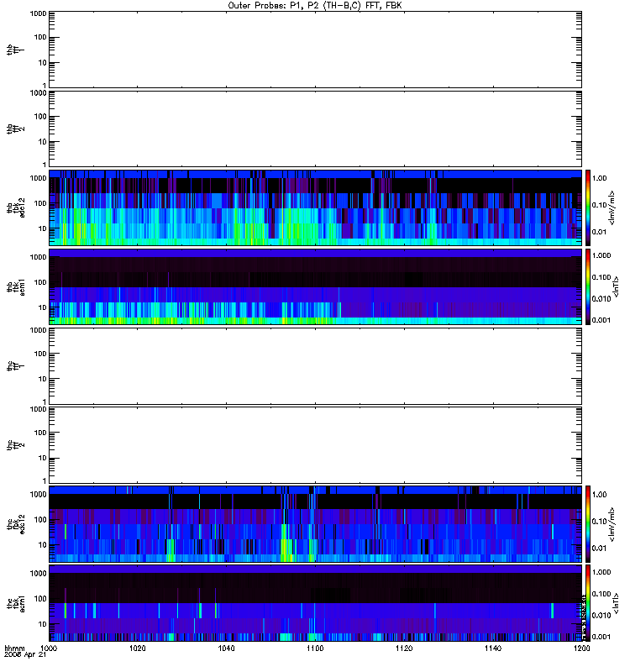
Task: Click the 1000 y-axis tick of thc fff 2
Action: coord(38,409)
